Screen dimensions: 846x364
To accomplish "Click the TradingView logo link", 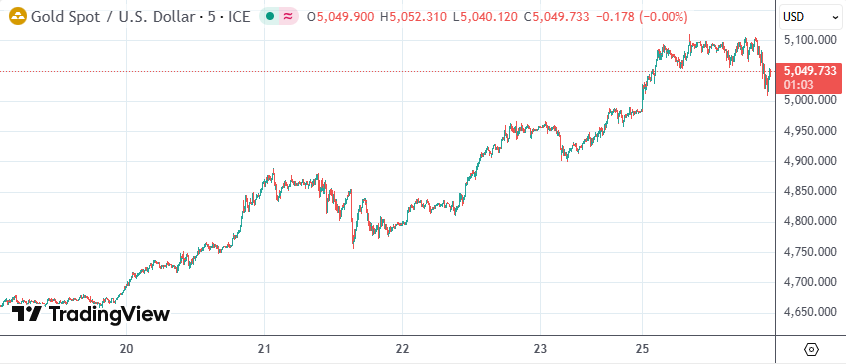I will point(91,314).
